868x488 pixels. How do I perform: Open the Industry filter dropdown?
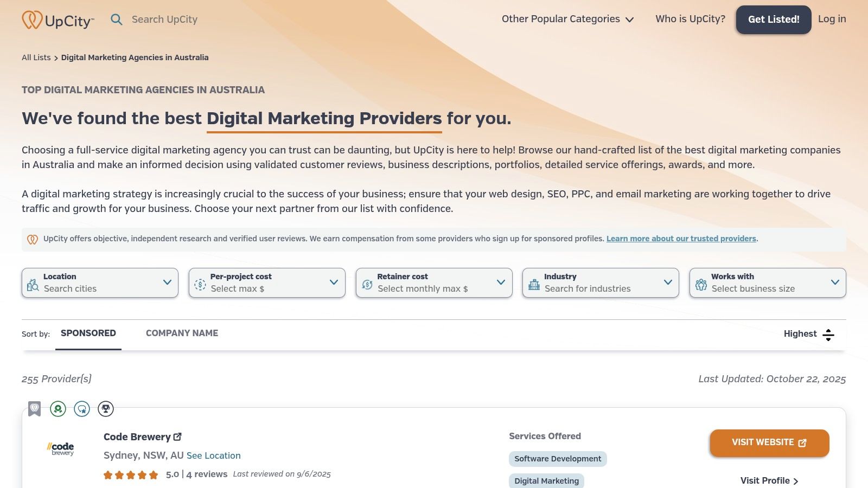coord(601,282)
